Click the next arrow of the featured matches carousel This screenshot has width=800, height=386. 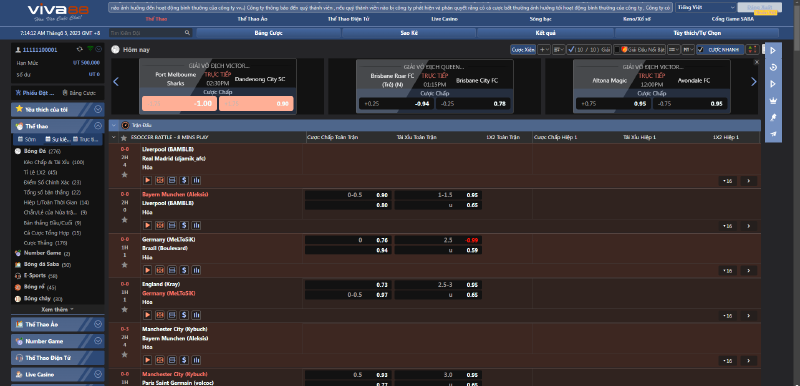754,82
